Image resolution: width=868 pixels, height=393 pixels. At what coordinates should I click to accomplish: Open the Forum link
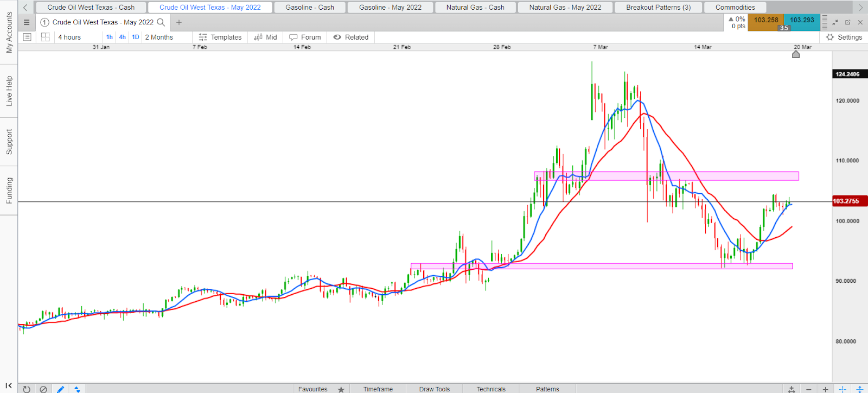[x=305, y=37]
